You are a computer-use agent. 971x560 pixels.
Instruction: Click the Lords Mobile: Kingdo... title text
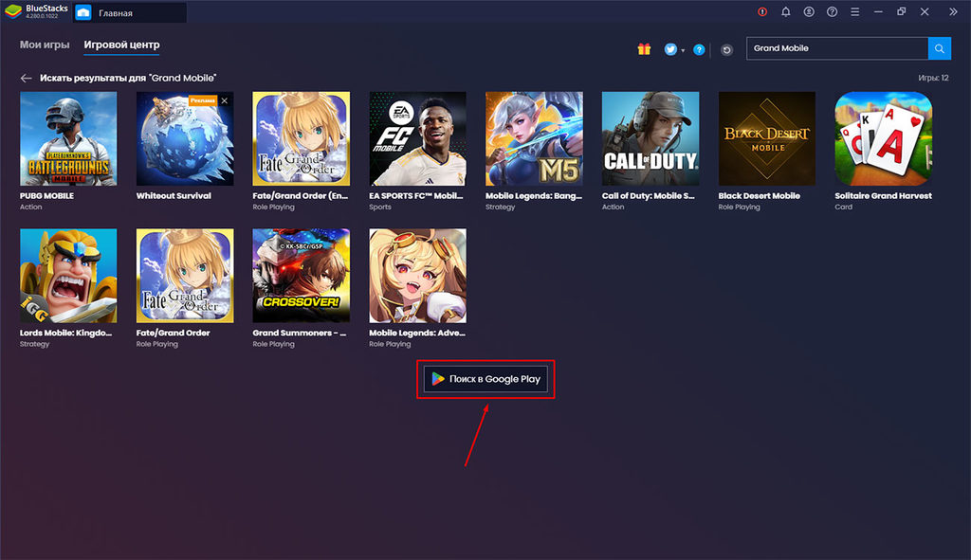coord(65,333)
